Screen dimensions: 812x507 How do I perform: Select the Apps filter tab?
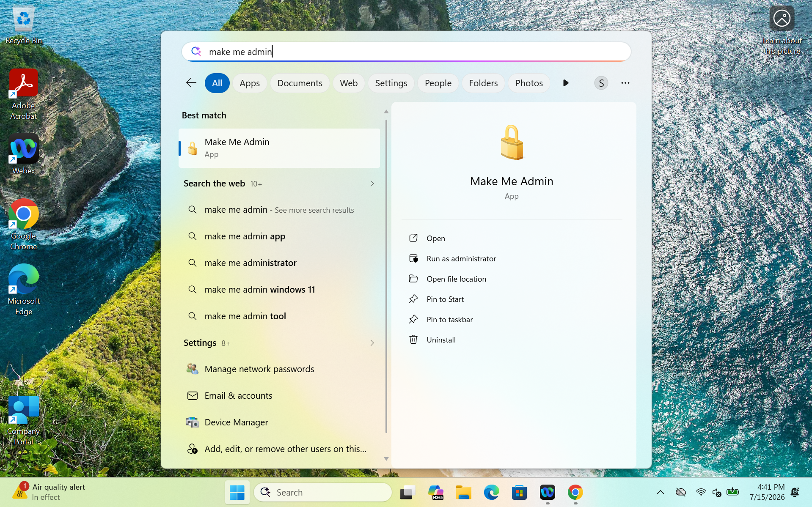[250, 83]
